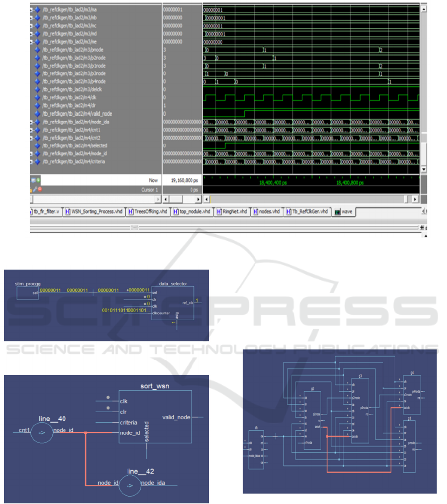Image resolution: width=447 pixels, height=504 pixels.
Task: Click the sort_wsn block in the schematic
Action: 153,416
